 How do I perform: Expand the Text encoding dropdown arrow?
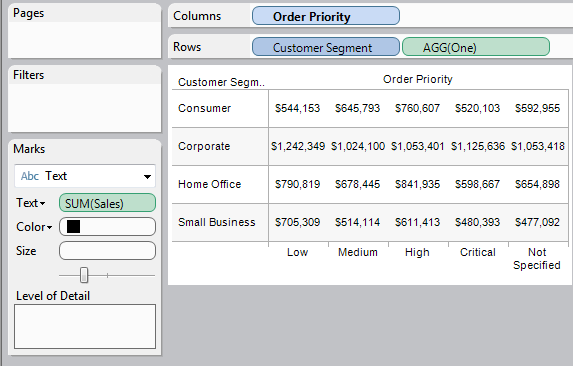coord(43,203)
